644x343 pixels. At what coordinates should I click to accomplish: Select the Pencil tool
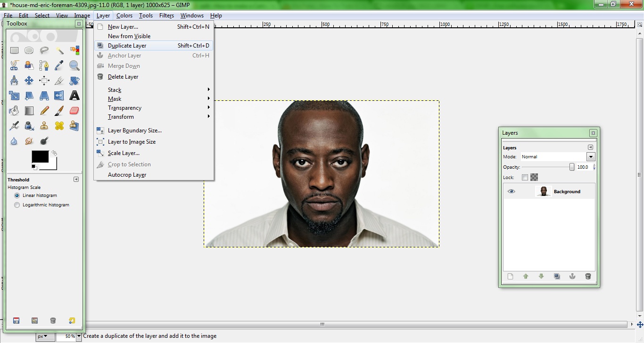tap(44, 111)
